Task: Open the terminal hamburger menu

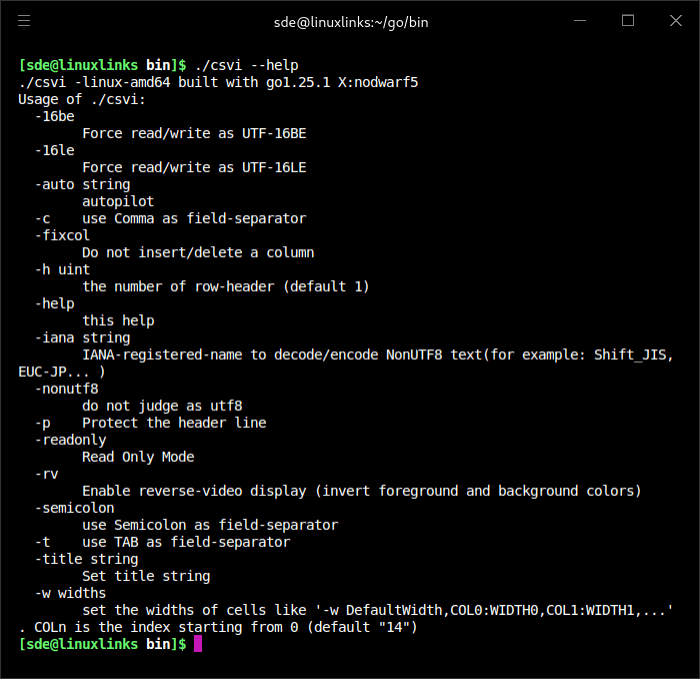Action: [24, 20]
